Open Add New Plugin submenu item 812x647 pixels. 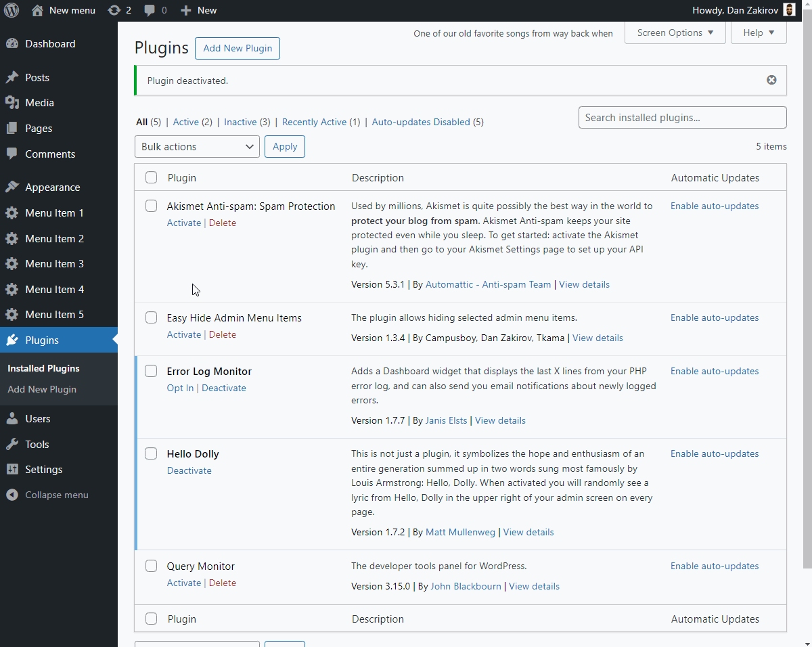pos(42,389)
